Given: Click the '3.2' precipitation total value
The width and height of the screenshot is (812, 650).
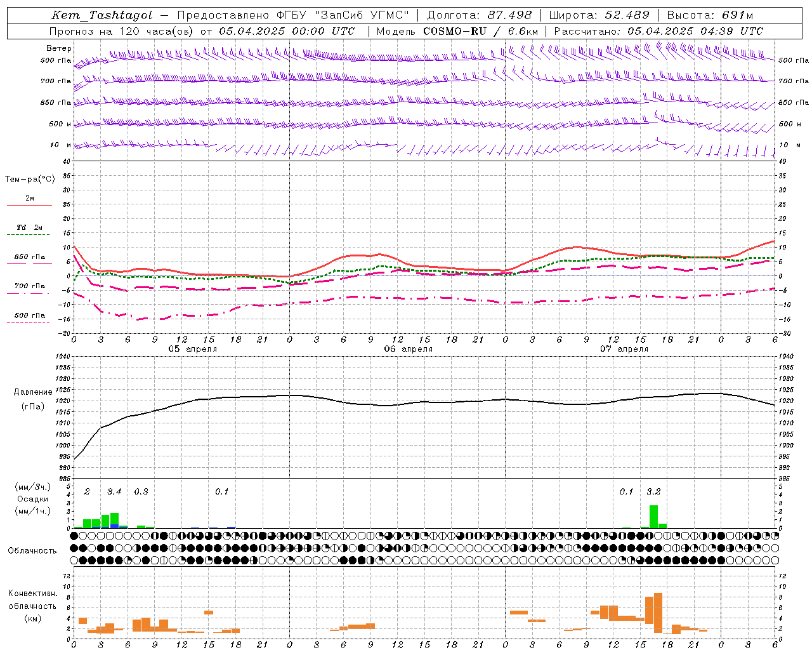Looking at the screenshot, I should pos(653,492).
